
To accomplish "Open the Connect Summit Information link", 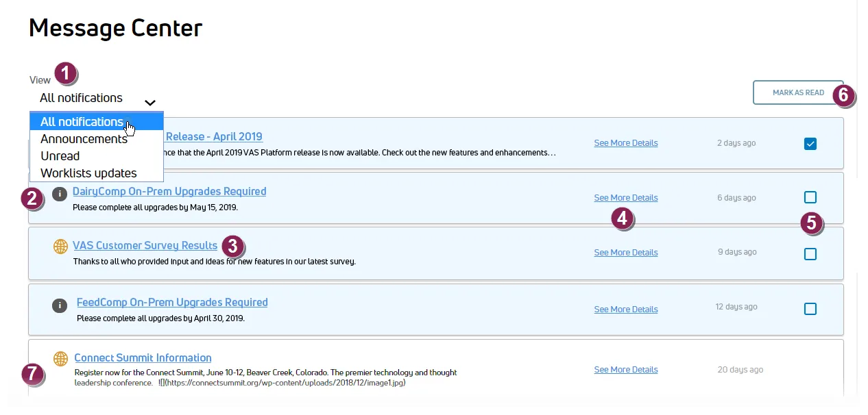I will 143,357.
